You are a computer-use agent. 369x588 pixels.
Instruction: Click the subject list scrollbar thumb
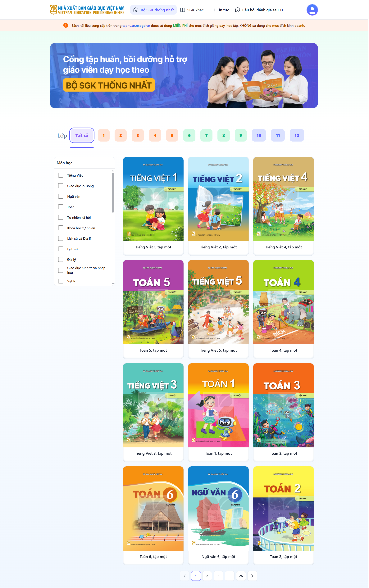tap(113, 193)
